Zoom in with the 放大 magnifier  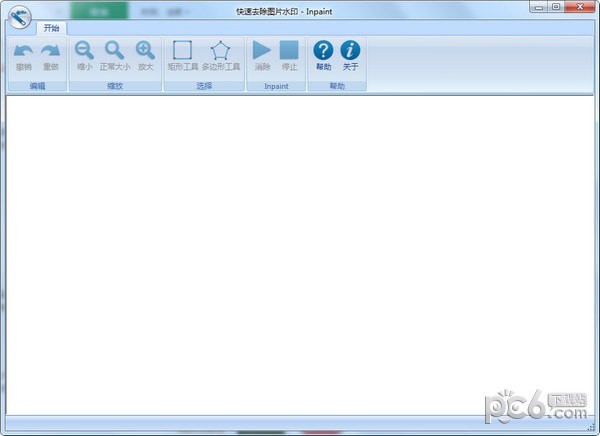tap(146, 51)
